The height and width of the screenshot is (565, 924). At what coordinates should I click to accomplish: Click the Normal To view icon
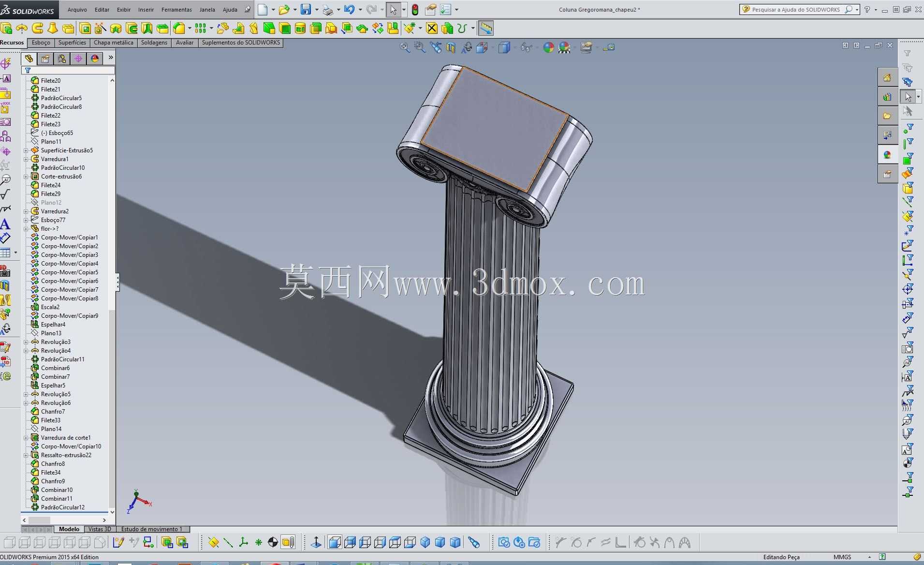point(316,542)
